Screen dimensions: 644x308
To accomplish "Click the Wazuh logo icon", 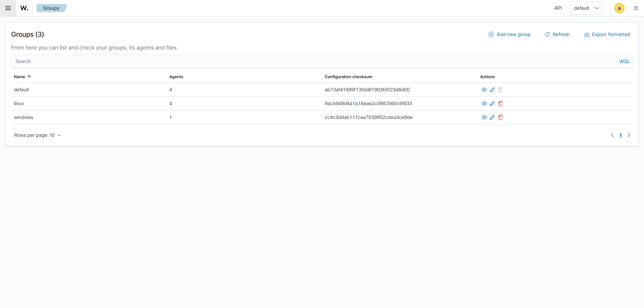I will tap(24, 8).
